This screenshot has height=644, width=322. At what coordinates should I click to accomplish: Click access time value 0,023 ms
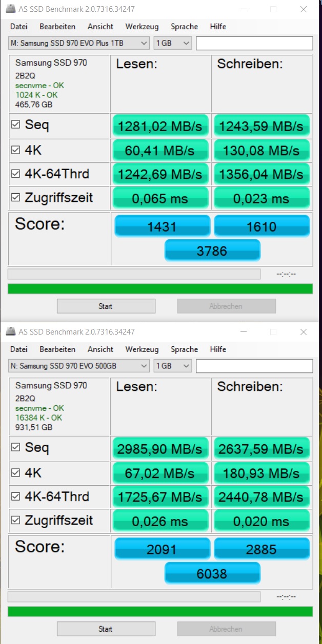pyautogui.click(x=261, y=198)
